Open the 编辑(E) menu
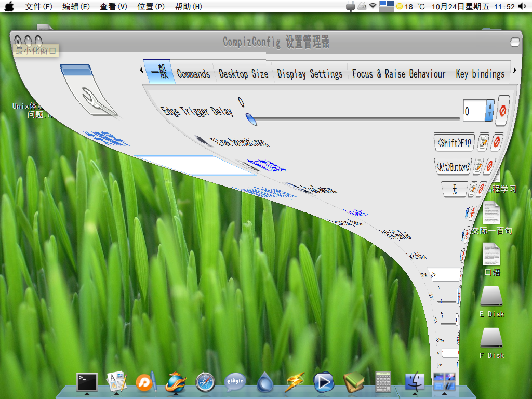This screenshot has width=532, height=399. point(76,6)
